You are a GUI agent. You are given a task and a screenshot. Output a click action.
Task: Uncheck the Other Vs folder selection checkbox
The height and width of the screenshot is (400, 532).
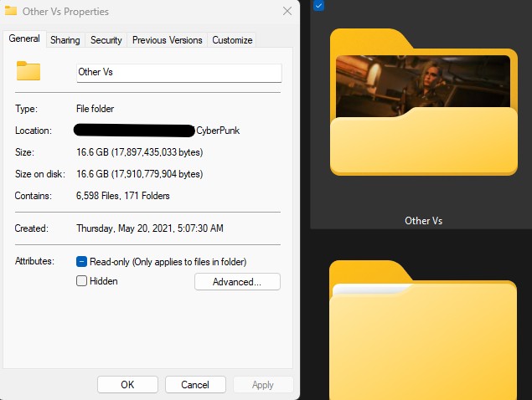[318, 5]
